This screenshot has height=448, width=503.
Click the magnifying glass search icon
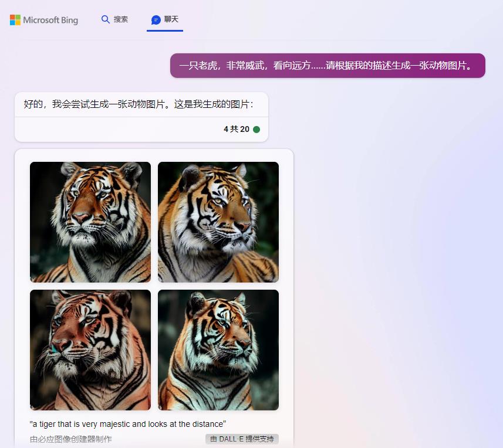(106, 19)
